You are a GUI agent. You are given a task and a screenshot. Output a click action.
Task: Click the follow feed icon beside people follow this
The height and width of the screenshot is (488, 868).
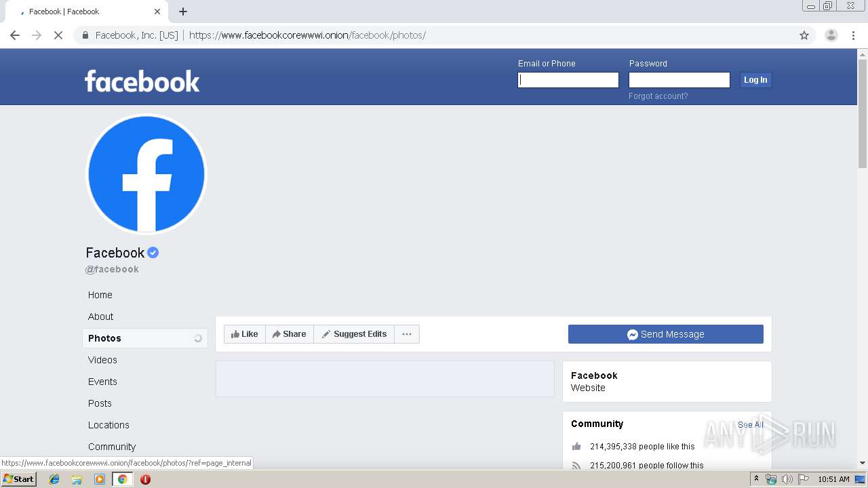tap(576, 465)
